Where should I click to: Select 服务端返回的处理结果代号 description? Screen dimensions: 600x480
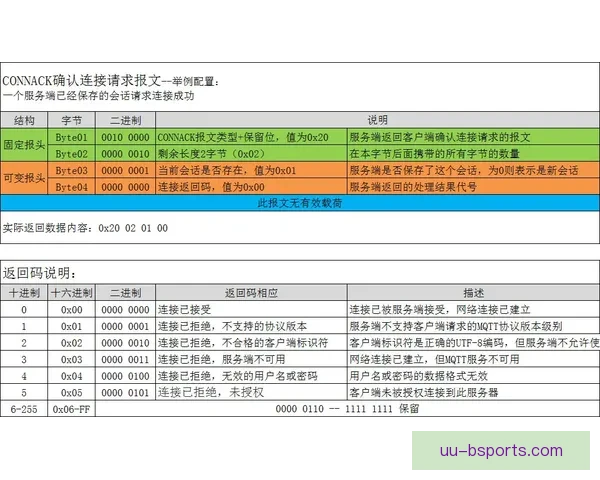tap(474, 187)
